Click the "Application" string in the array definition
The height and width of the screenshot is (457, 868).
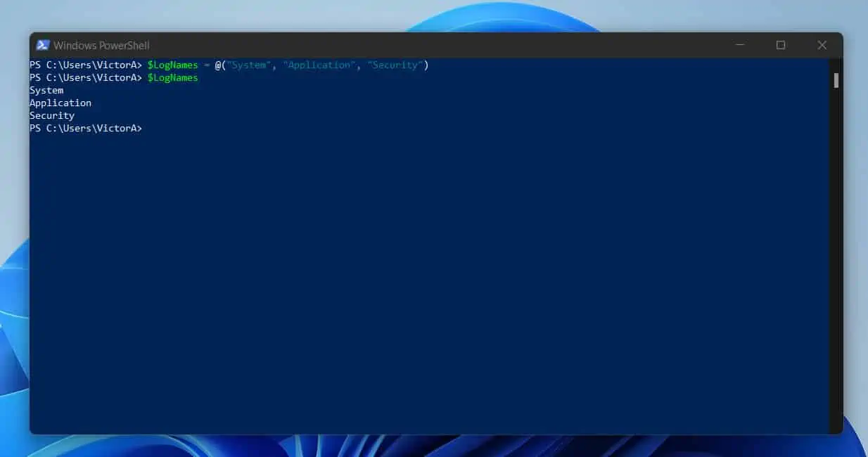tap(319, 65)
